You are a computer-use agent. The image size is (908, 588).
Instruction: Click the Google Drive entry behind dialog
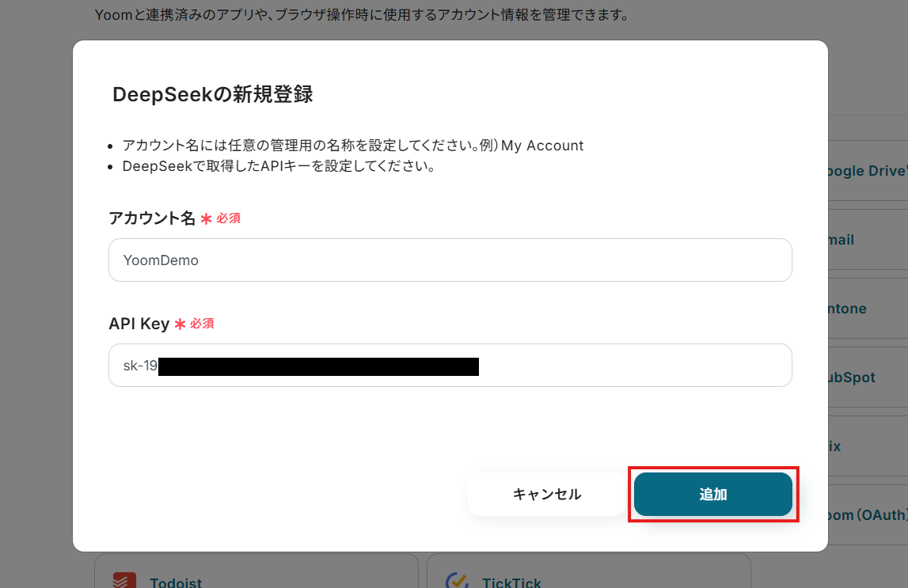pos(868,171)
